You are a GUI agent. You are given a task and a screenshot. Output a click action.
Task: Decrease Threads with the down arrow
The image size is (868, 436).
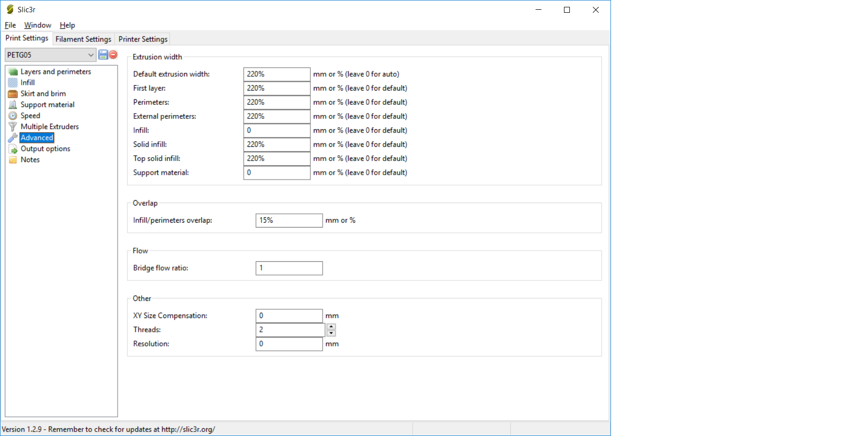click(331, 333)
